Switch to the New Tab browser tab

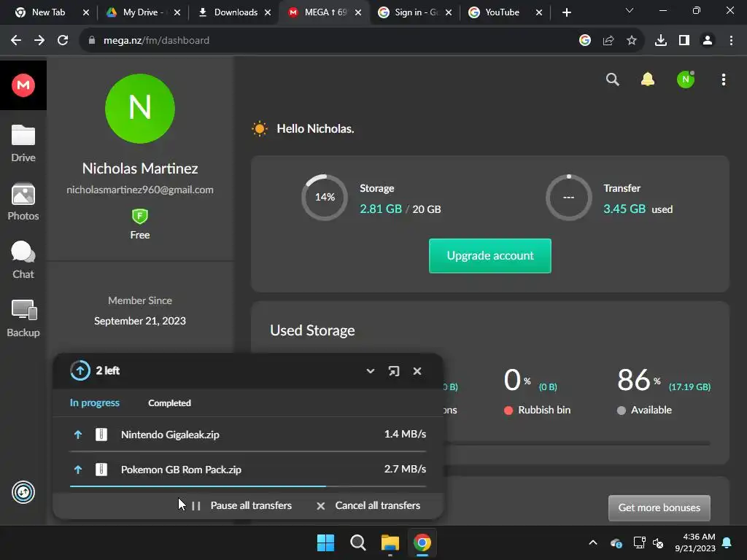pos(47,12)
